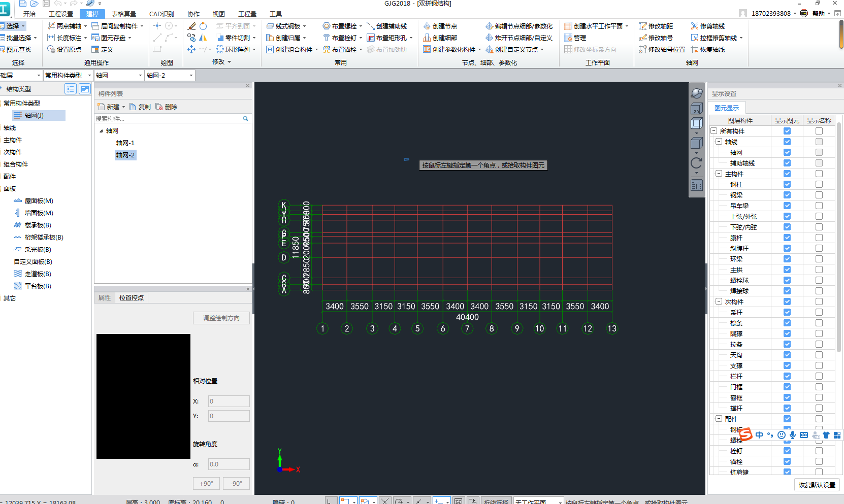Screen dimensions: 844x504
Task: Click the 设置原点 tool
Action: tap(64, 49)
